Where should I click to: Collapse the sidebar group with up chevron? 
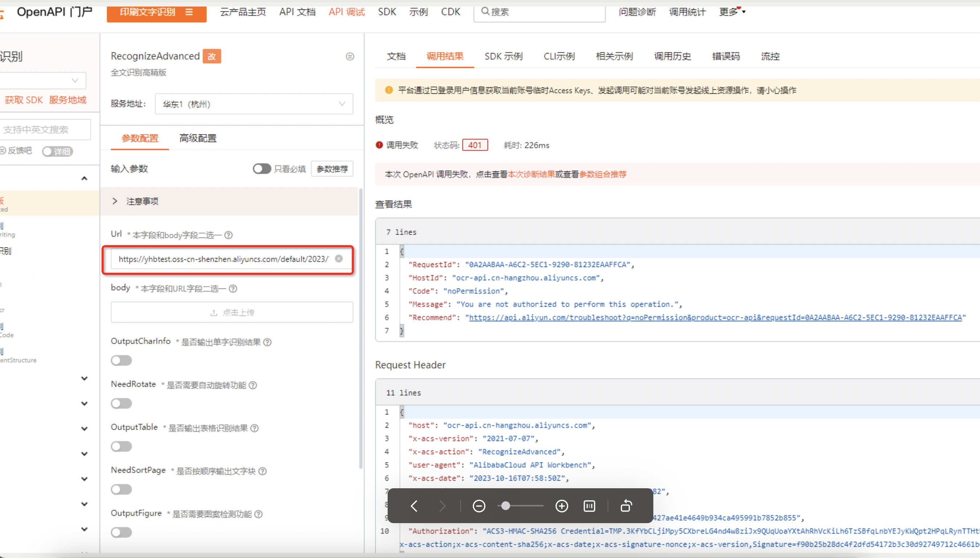[85, 178]
